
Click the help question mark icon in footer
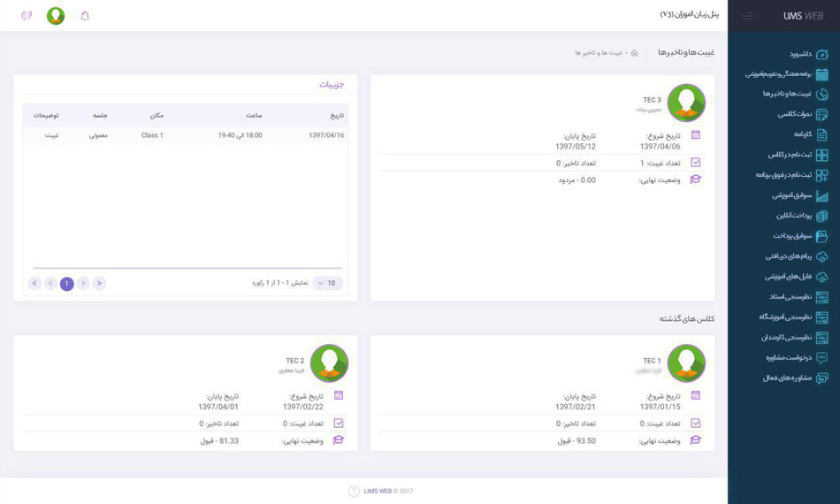coord(354,491)
